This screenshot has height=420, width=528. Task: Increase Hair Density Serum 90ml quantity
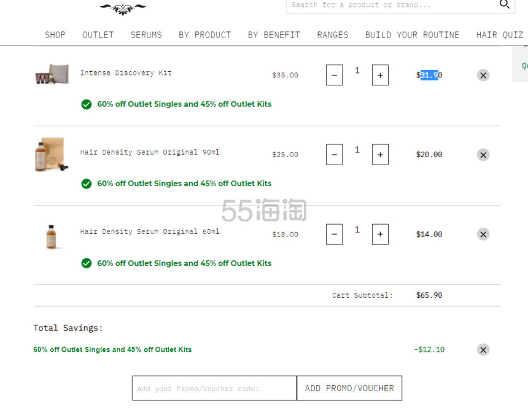tap(380, 155)
